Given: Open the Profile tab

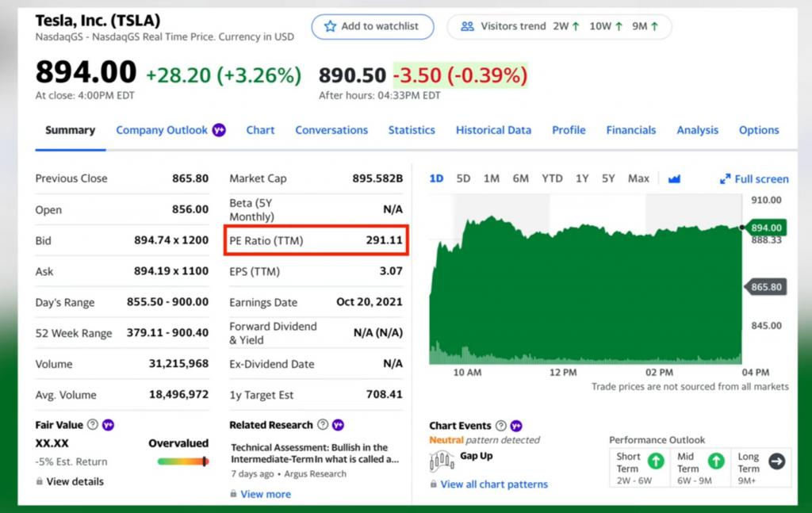Looking at the screenshot, I should [569, 130].
